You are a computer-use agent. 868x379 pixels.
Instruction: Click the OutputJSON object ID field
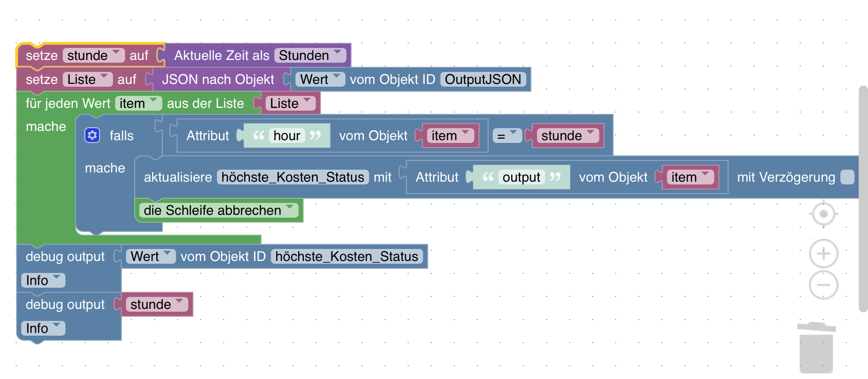(482, 79)
